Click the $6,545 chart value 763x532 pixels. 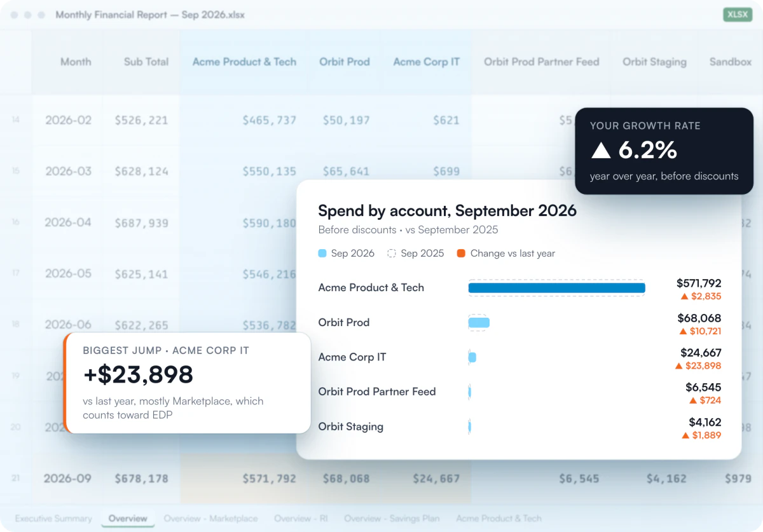tap(703, 386)
